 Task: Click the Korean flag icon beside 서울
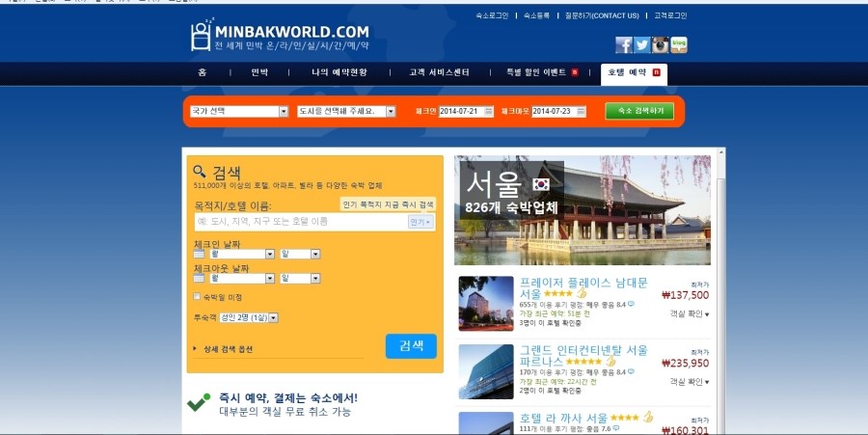(541, 184)
